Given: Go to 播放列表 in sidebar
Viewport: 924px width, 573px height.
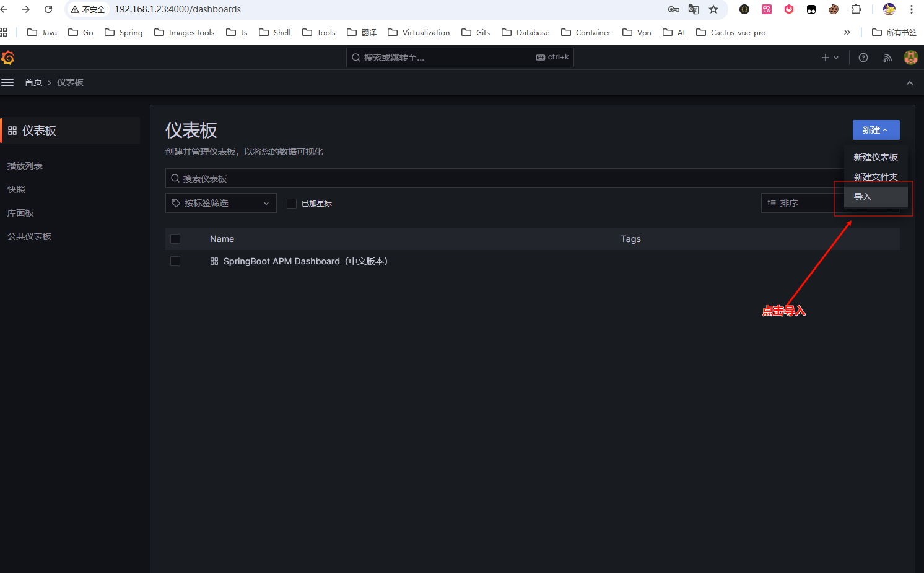Looking at the screenshot, I should click(x=25, y=166).
